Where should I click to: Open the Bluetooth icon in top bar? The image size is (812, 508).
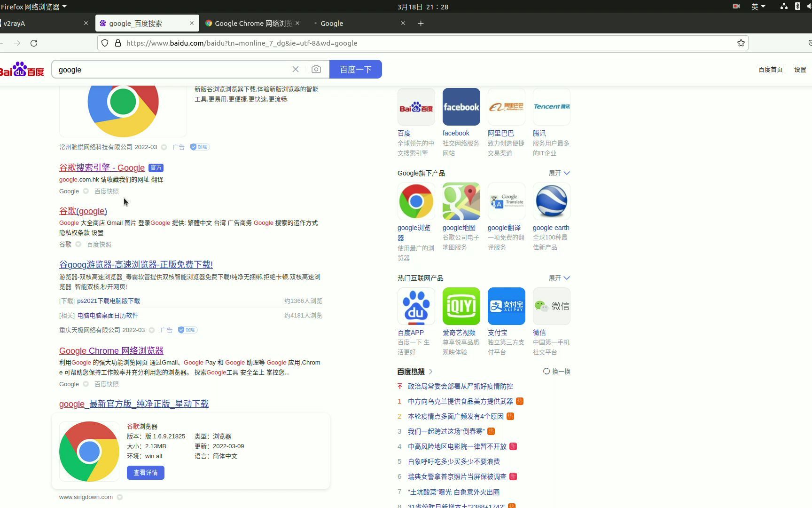[797, 7]
